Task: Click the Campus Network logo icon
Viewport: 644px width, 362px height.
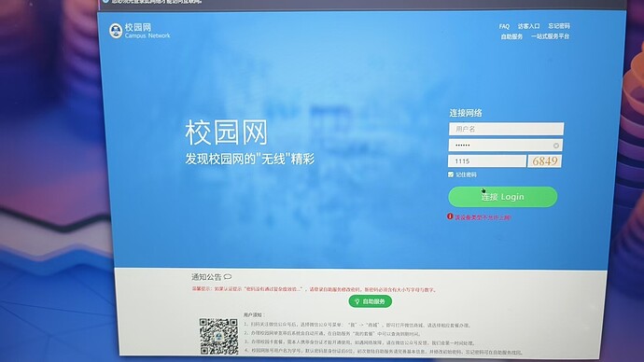Action: click(x=116, y=31)
